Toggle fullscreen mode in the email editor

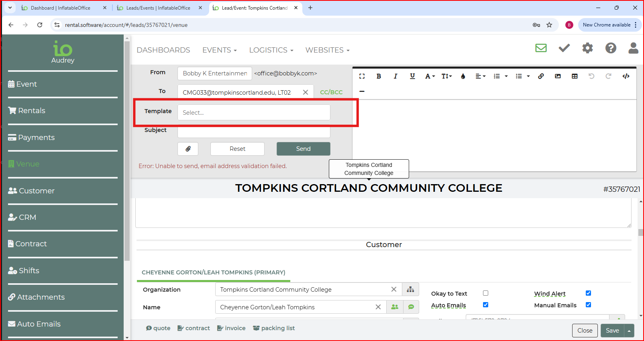(362, 76)
